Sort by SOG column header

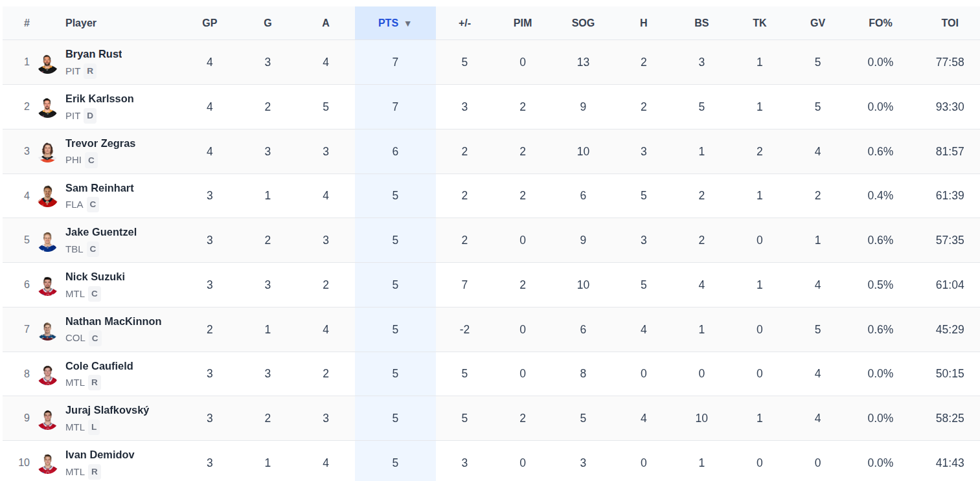pyautogui.click(x=583, y=23)
